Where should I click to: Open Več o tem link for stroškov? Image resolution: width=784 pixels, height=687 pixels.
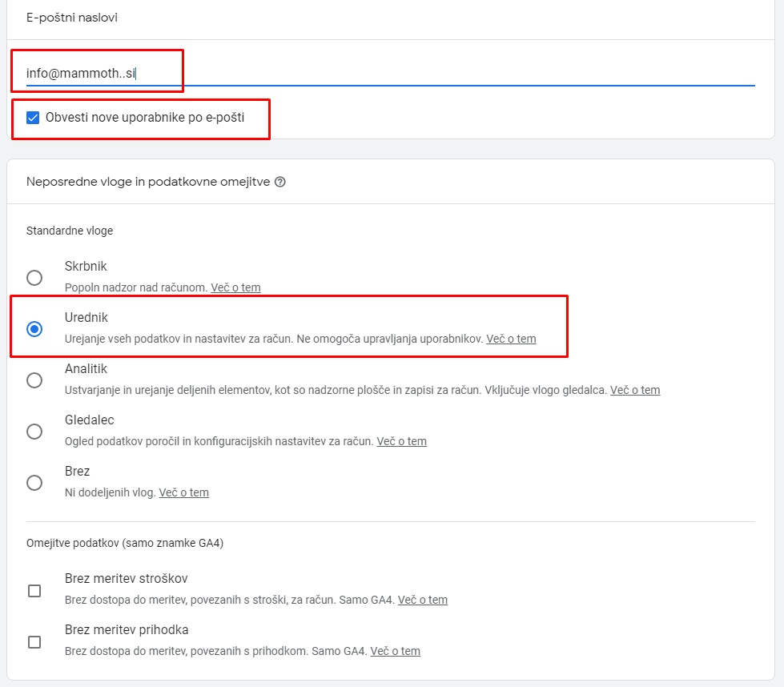coord(423,600)
